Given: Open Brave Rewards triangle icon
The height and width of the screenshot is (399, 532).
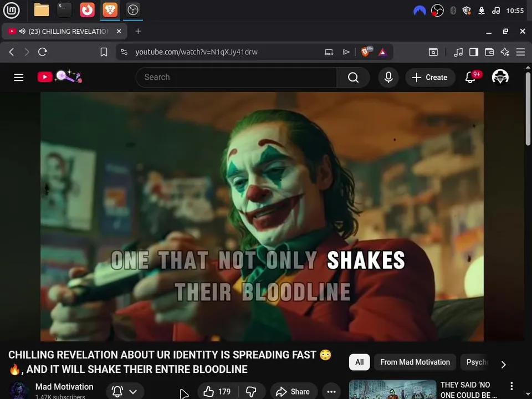Looking at the screenshot, I should click(x=383, y=52).
